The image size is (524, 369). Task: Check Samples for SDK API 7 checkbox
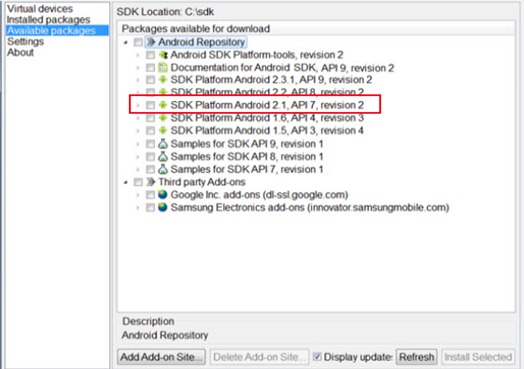[150, 169]
